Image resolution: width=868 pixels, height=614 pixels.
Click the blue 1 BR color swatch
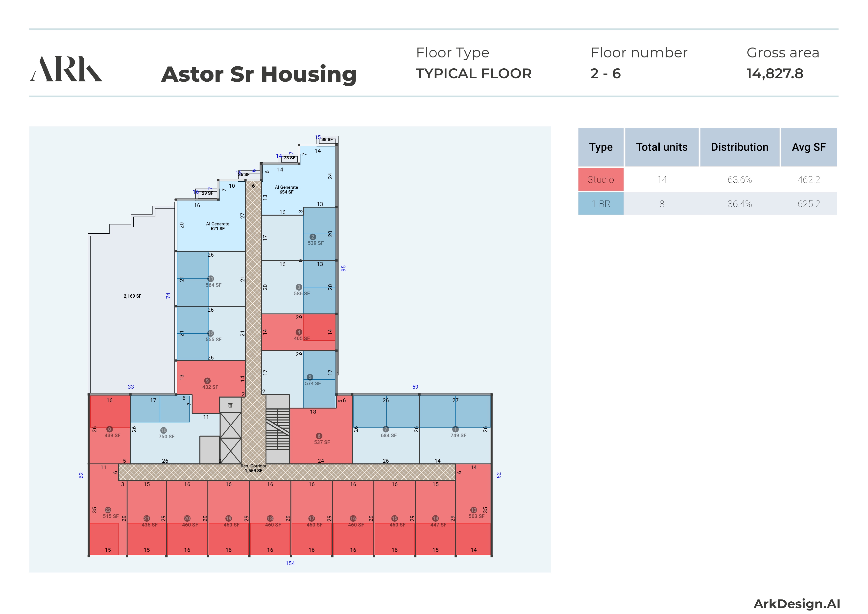[601, 204]
